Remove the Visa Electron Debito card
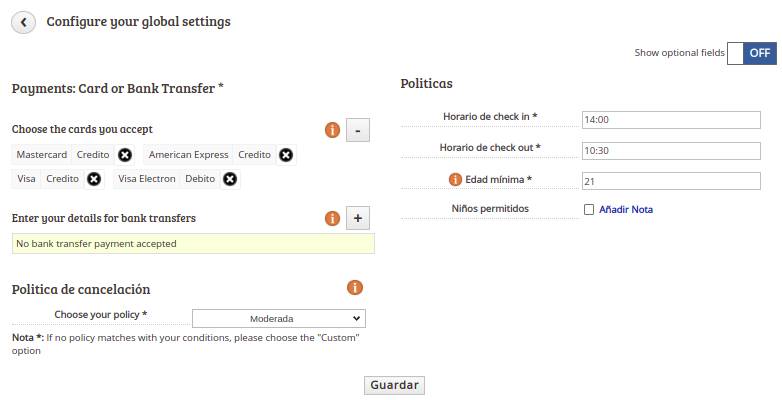The height and width of the screenshot is (400, 782). click(229, 179)
